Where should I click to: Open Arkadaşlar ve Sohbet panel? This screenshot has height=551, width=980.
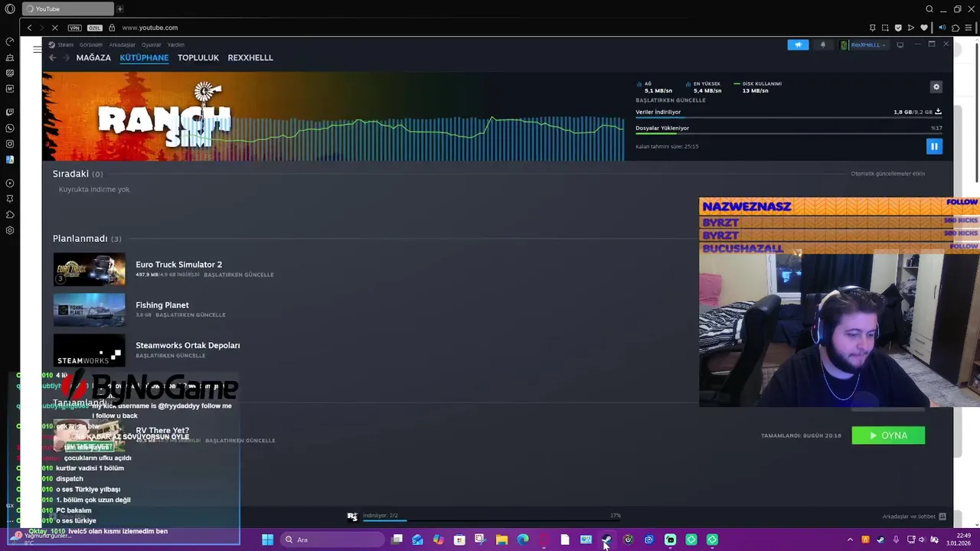[x=914, y=517]
